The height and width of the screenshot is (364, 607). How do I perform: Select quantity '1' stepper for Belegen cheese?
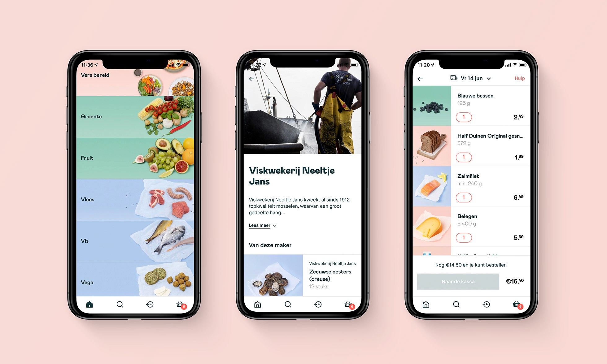(465, 238)
